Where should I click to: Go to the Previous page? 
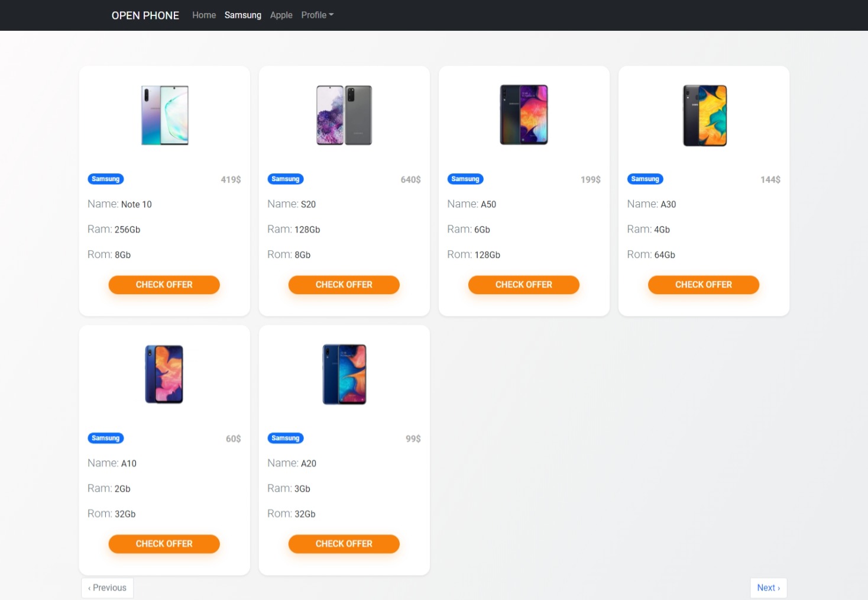[x=107, y=588]
